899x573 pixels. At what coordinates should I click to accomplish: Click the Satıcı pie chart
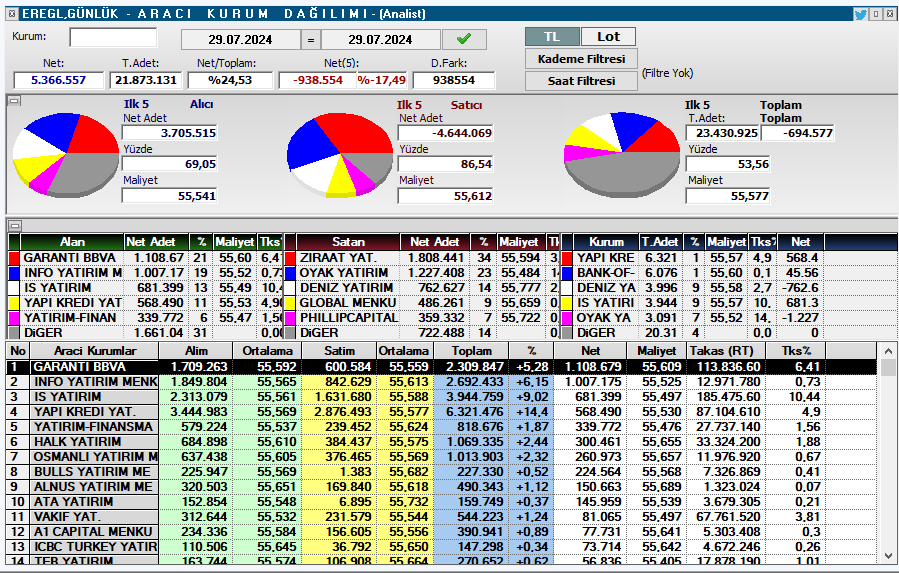click(340, 155)
